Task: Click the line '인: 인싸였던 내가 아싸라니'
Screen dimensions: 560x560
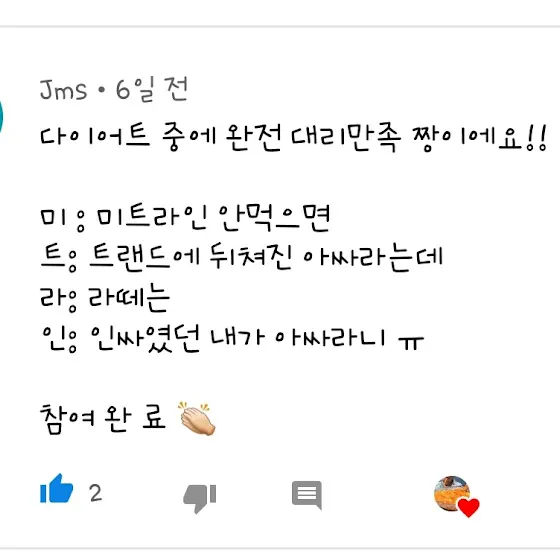Action: pos(231,338)
